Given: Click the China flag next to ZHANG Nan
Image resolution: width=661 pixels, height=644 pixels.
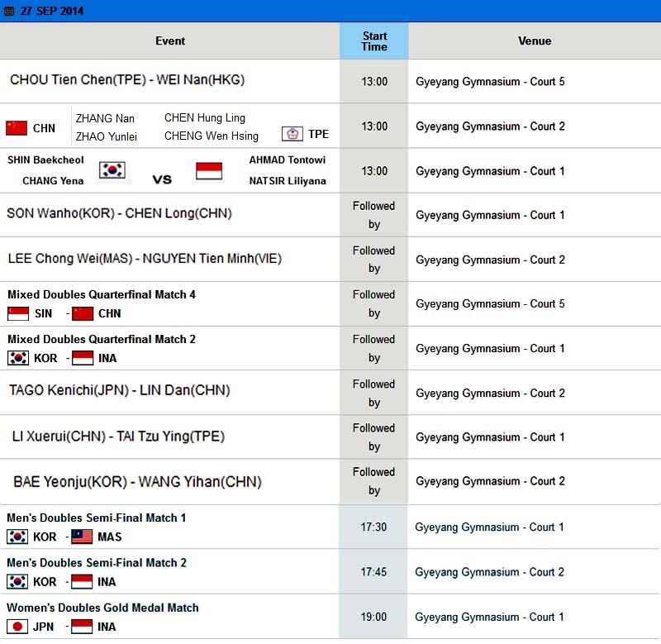Looking at the screenshot, I should click(x=17, y=128).
